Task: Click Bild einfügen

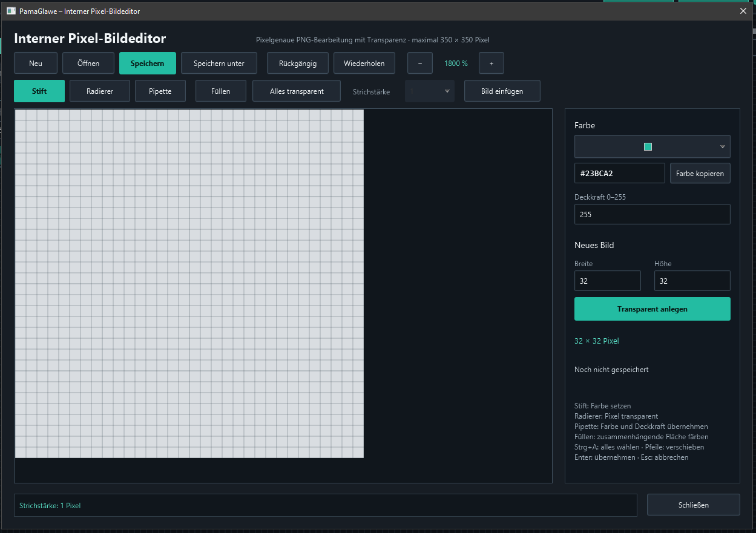Action: [502, 91]
